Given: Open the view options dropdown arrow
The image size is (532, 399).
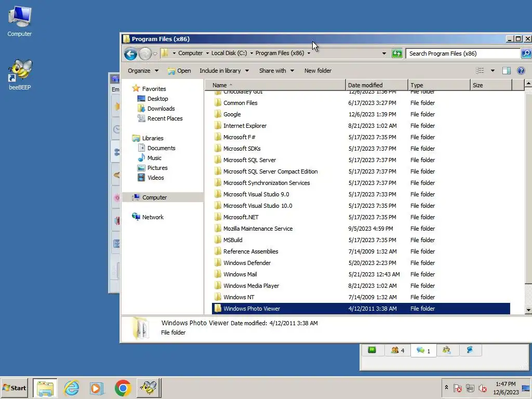Looking at the screenshot, I should [x=493, y=71].
